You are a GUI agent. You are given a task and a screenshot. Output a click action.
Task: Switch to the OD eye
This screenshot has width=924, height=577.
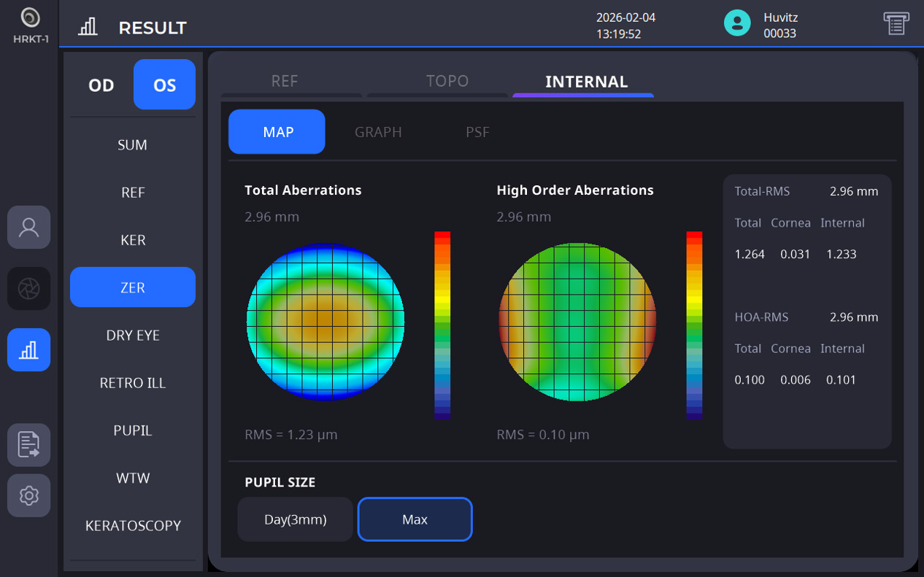click(x=101, y=85)
